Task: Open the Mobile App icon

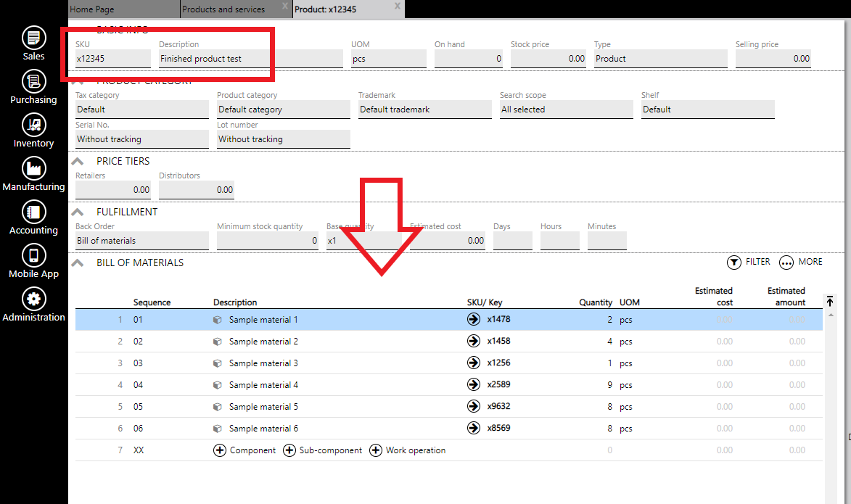Action: click(34, 255)
